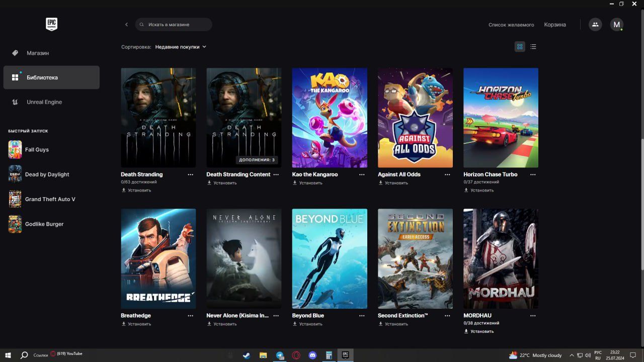Screen dimensions: 644x362
Task: Click Установить under Horizon Chase Turbo
Action: tap(478, 190)
